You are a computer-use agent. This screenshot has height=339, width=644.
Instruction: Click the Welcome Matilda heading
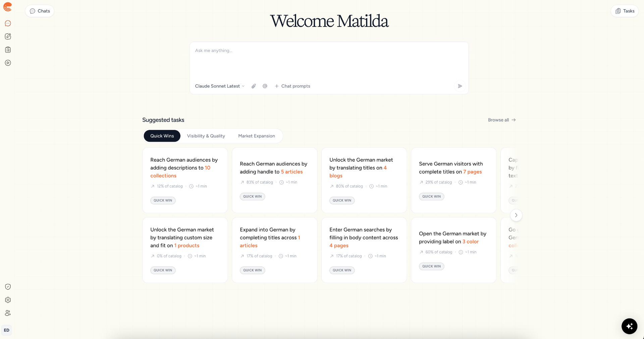(x=329, y=21)
